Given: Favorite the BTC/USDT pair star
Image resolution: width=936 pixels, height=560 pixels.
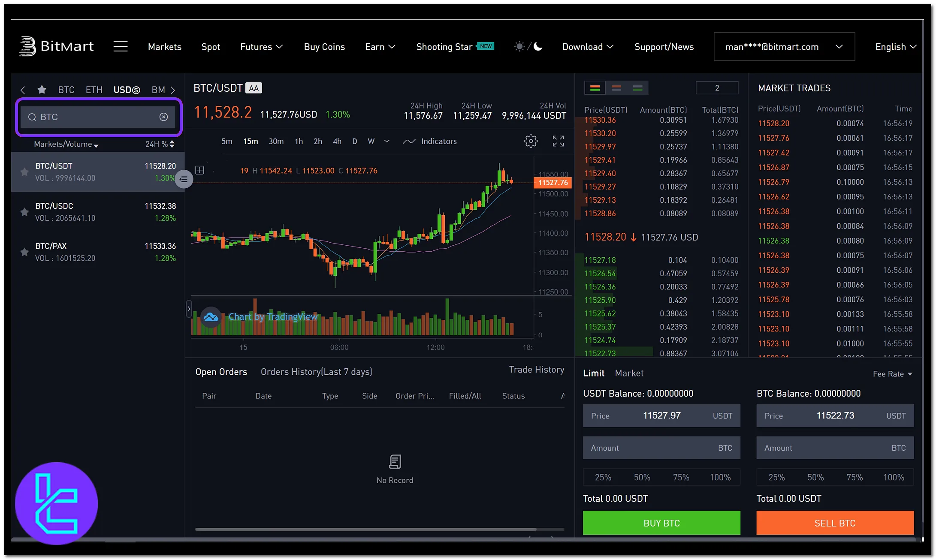Looking at the screenshot, I should 24,172.
